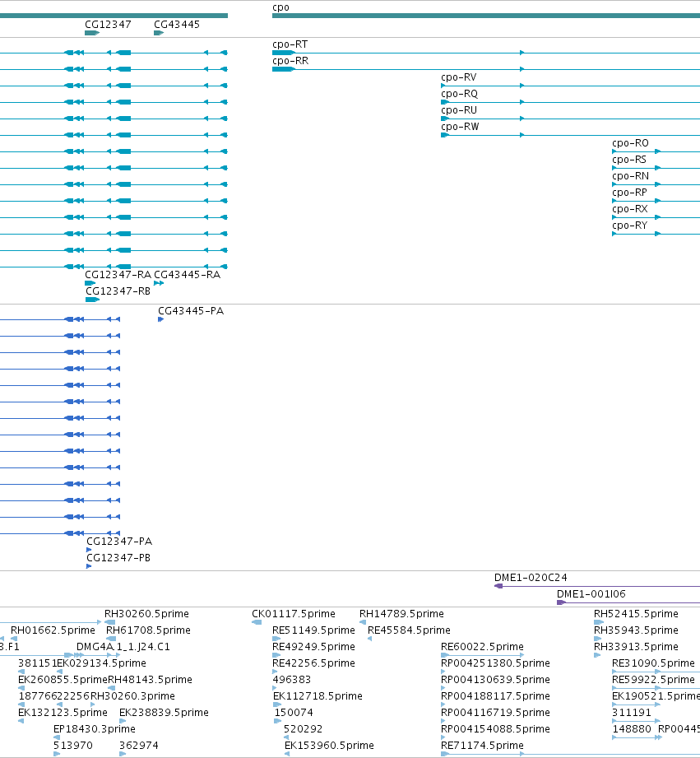Open feature 148880
The height and width of the screenshot is (758, 700).
pos(632,729)
